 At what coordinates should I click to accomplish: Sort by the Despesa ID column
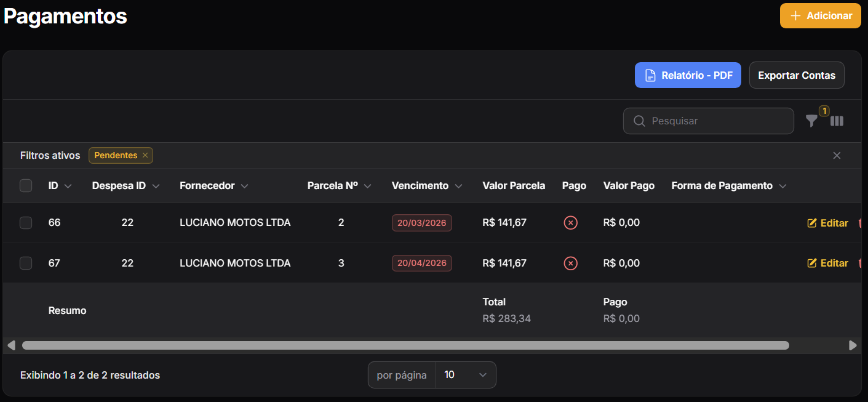(x=126, y=186)
